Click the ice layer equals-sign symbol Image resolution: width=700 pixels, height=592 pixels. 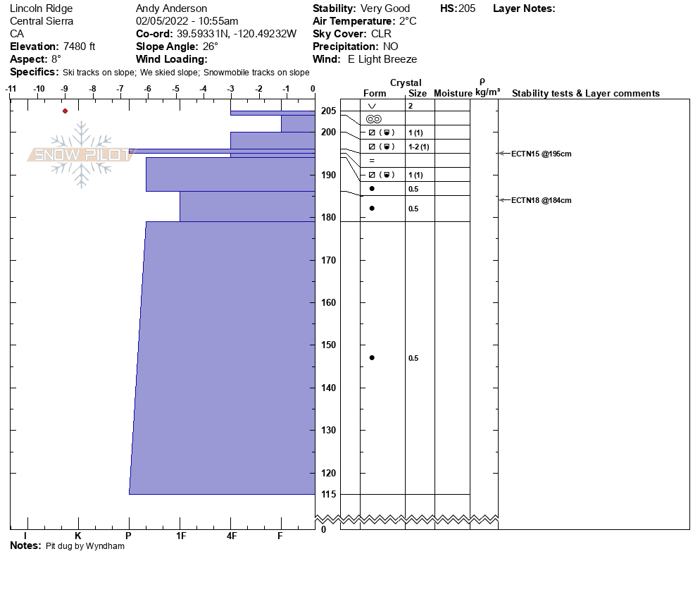click(x=372, y=161)
